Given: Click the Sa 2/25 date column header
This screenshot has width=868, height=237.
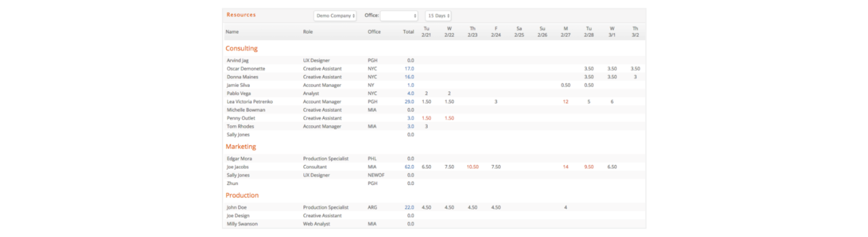Looking at the screenshot, I should tap(519, 32).
